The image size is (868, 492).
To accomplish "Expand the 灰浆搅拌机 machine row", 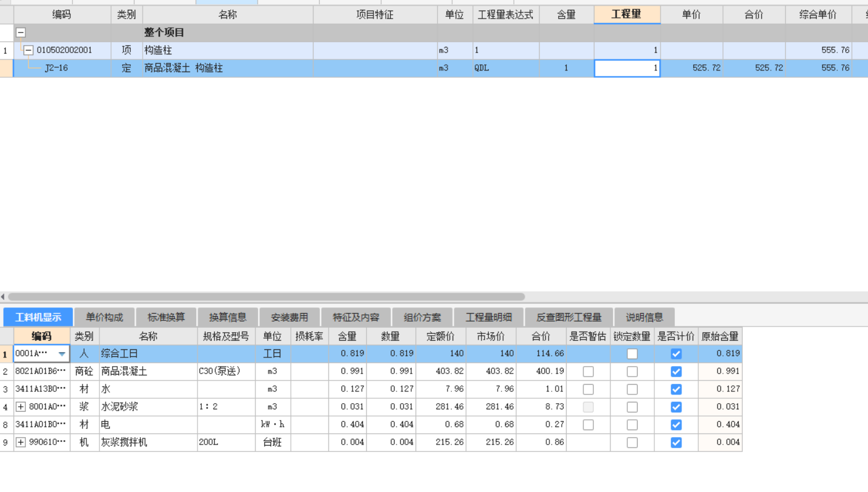I will tap(21, 443).
